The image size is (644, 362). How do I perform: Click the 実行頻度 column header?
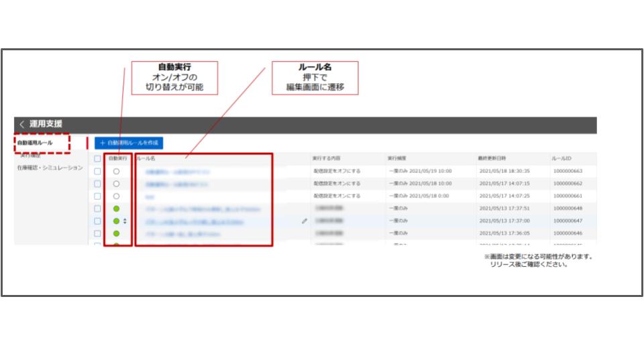coord(396,158)
